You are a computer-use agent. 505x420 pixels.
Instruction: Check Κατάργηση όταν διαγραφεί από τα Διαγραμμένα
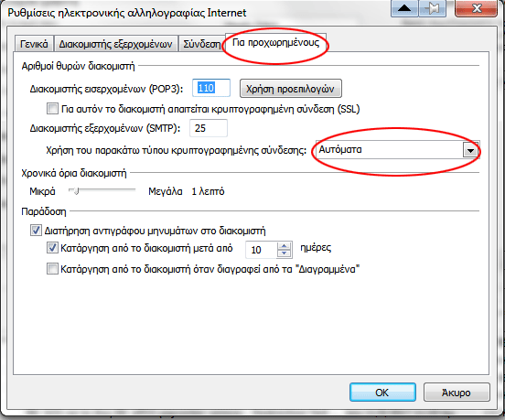click(x=52, y=269)
